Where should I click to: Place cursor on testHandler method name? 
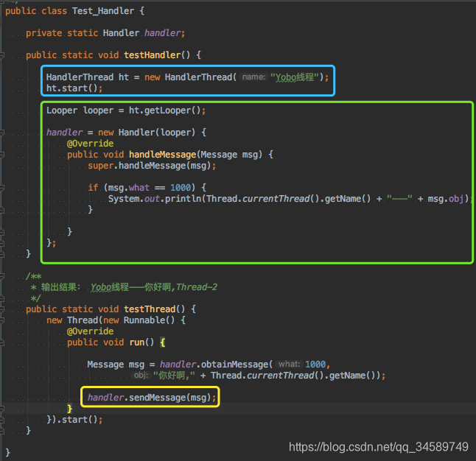153,55
